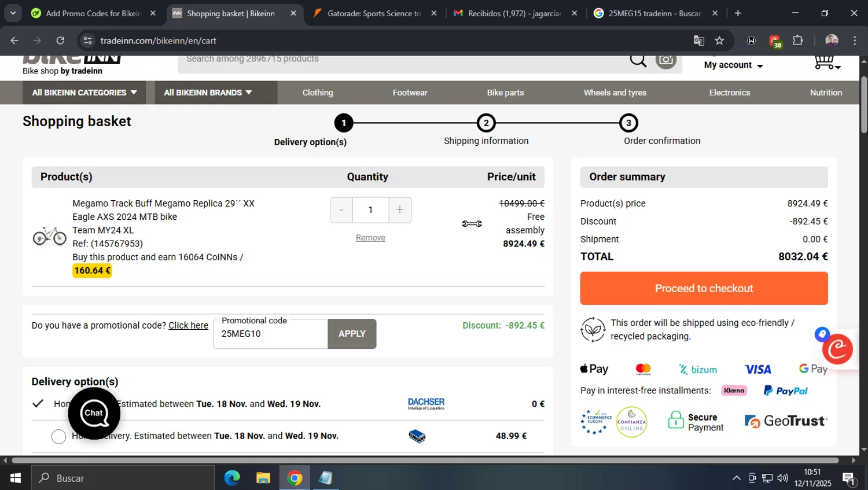Switch to Gatorade Sports Science tab
The height and width of the screenshot is (490, 868).
[374, 13]
